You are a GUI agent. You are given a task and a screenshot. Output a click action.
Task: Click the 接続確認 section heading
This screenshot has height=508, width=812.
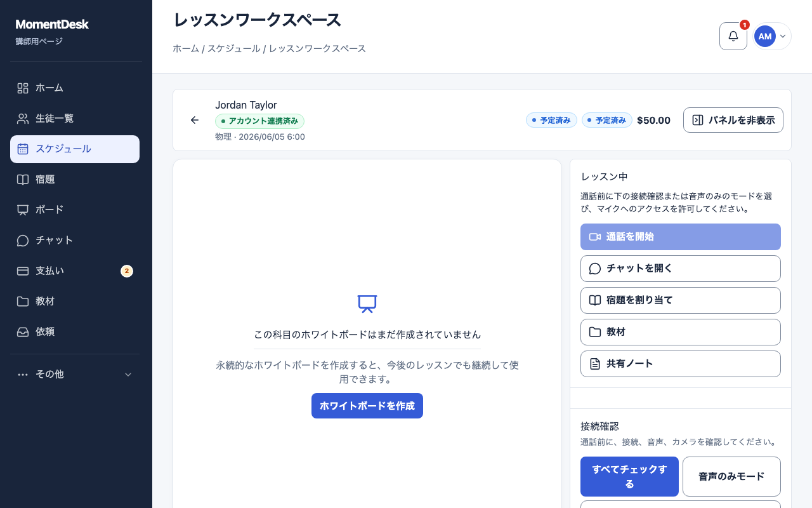[599, 426]
